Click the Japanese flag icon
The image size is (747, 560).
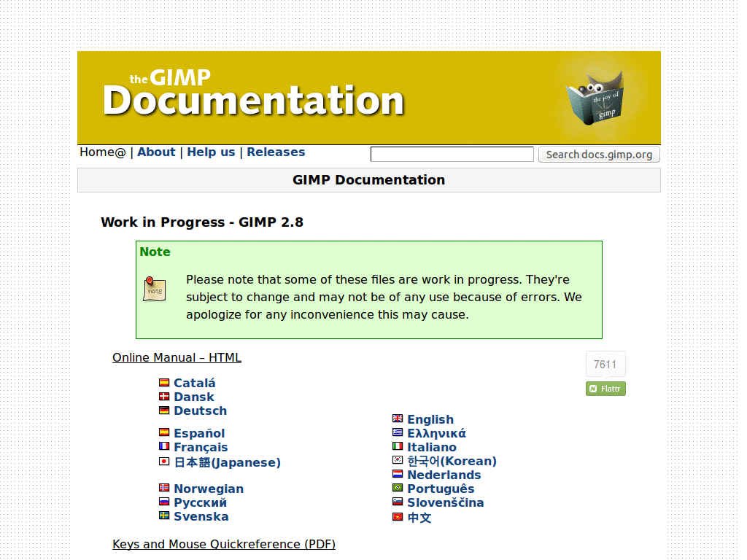pos(164,462)
